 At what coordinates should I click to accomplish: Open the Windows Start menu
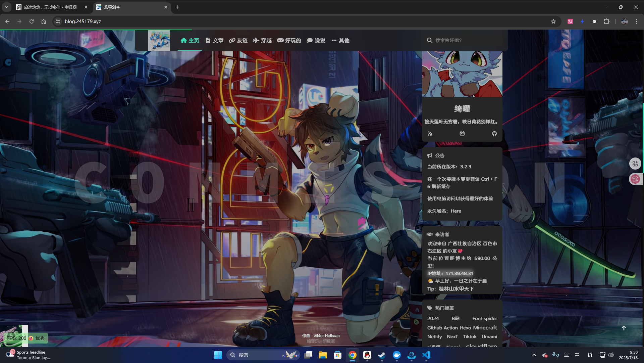[x=218, y=355]
